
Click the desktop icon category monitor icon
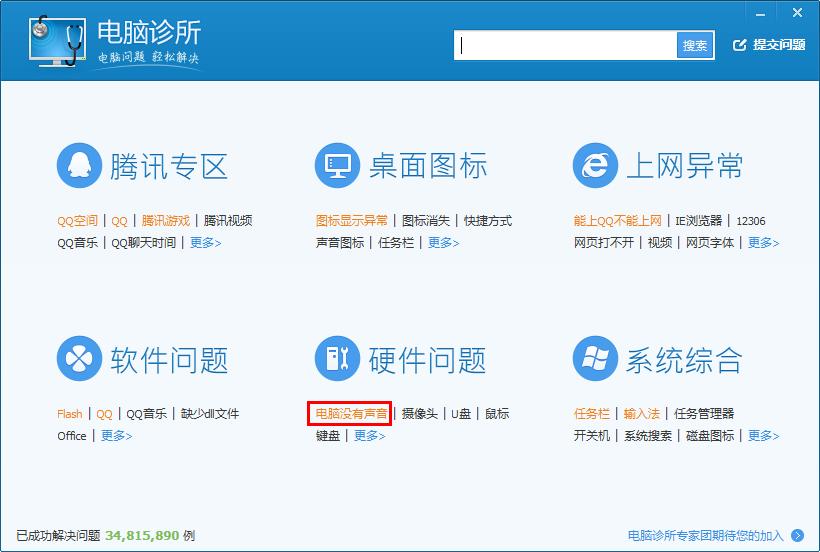[337, 165]
